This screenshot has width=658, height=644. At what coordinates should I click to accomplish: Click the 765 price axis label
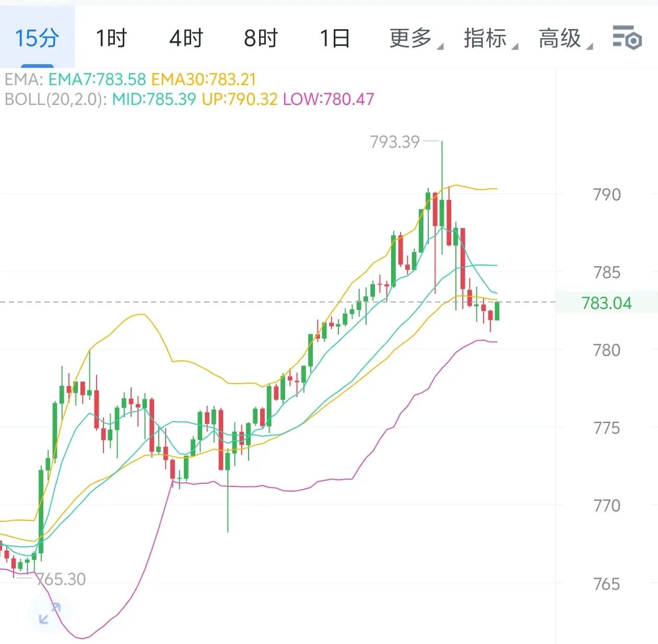[607, 584]
